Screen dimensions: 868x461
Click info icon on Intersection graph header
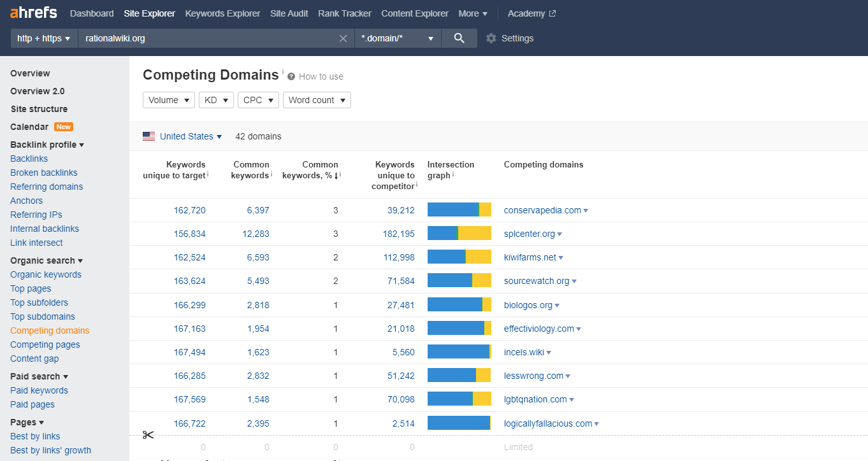(453, 174)
